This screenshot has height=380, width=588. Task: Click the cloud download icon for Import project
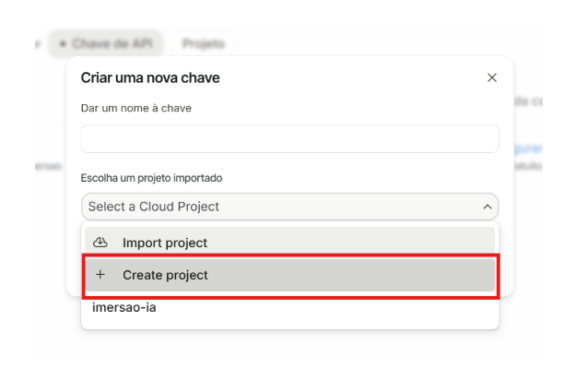(x=101, y=243)
